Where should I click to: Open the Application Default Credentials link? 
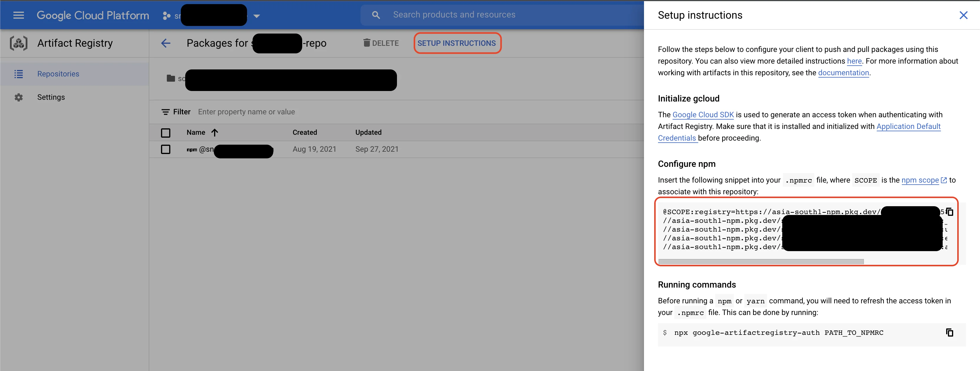coord(909,126)
